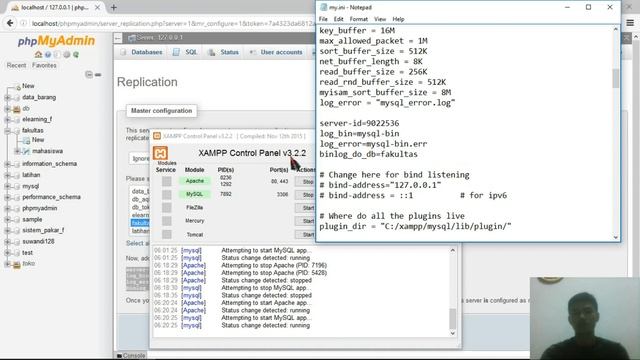Start the Mercury module in XAMPP
Image resolution: width=640 pixels, height=360 pixels.
coord(306,221)
